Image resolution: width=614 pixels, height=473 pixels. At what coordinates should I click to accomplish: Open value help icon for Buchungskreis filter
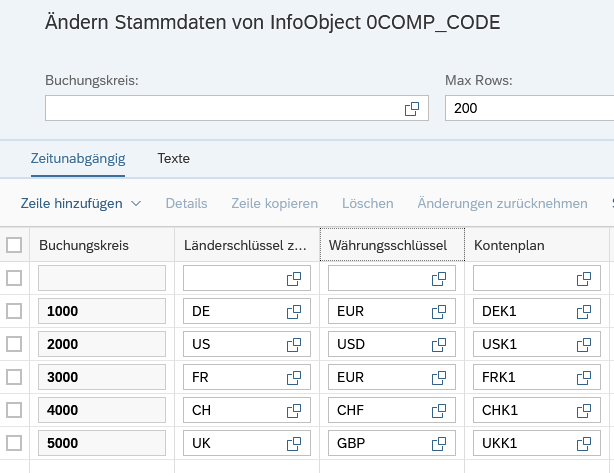(412, 108)
